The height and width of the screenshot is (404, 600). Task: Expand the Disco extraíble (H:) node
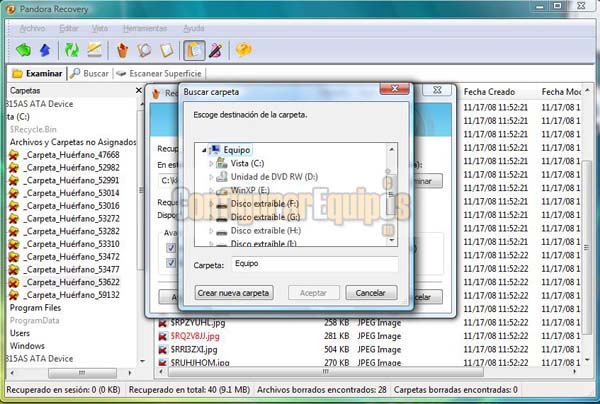[x=211, y=231]
